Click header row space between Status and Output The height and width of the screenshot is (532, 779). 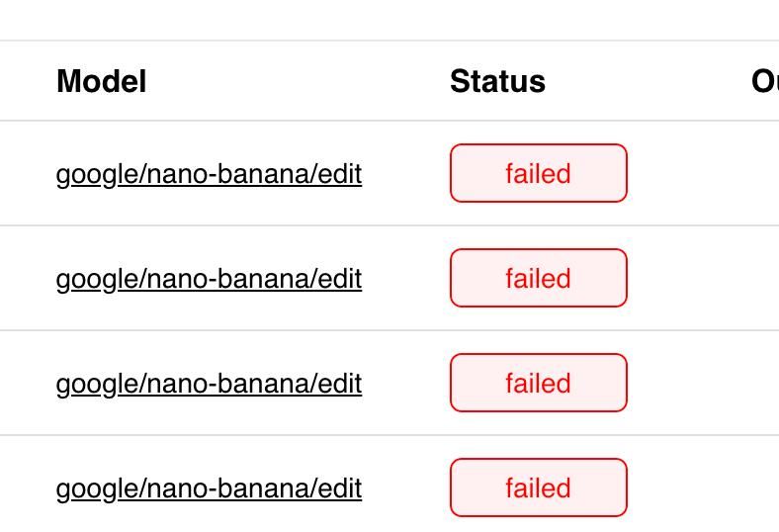648,81
